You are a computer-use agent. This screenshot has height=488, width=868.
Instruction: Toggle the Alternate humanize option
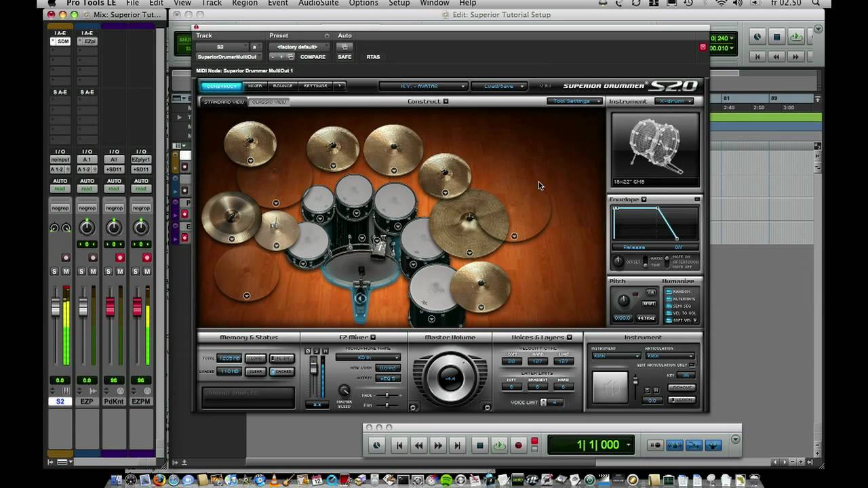(x=680, y=298)
